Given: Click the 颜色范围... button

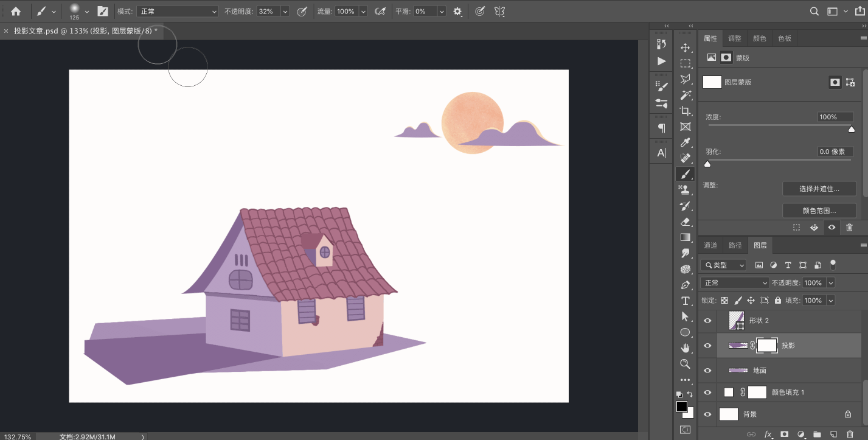Looking at the screenshot, I should coord(819,211).
